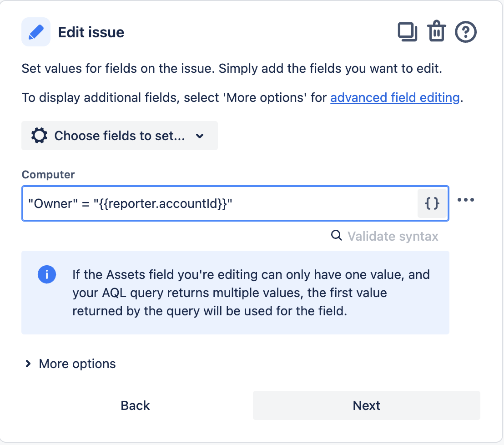Click gear icon in Choose fields button
Image resolution: width=504 pixels, height=445 pixels.
39,135
